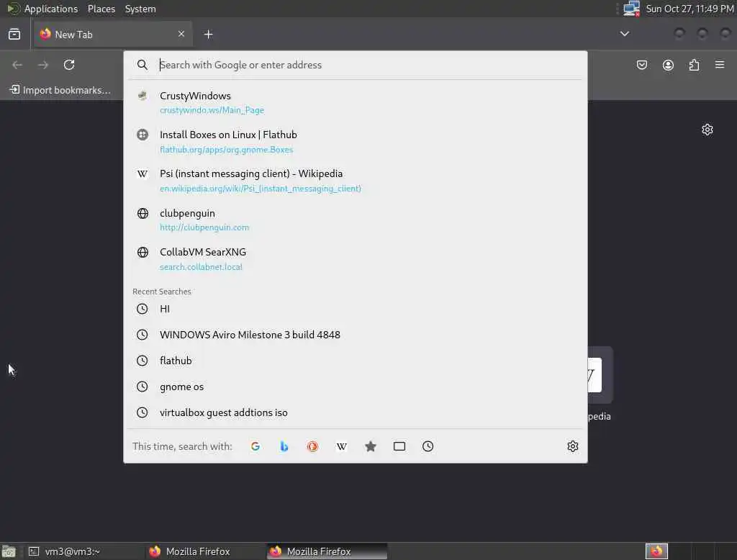Screen dimensions: 737x560
Task: Search bookmarks using star icon
Action: (x=371, y=446)
